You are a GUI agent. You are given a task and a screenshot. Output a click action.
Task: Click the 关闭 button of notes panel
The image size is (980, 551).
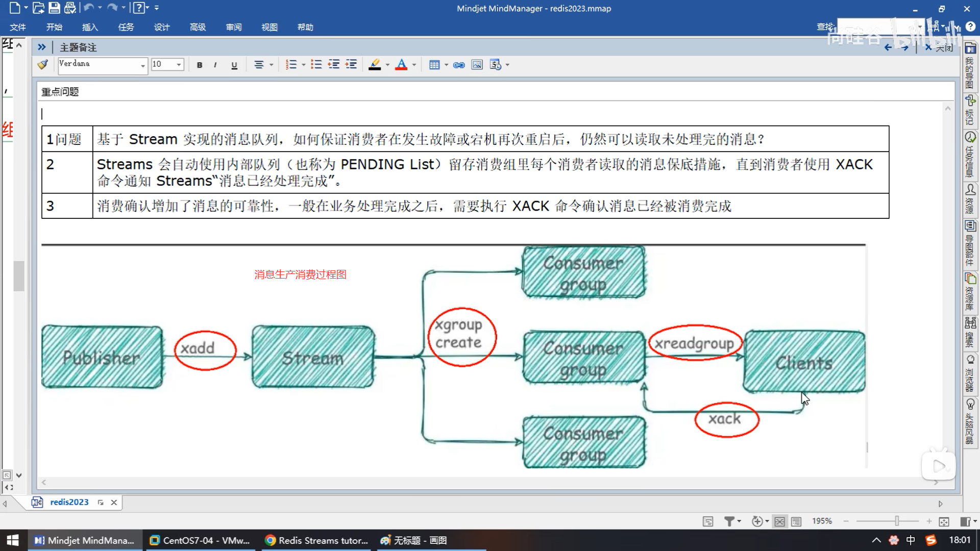[940, 47]
